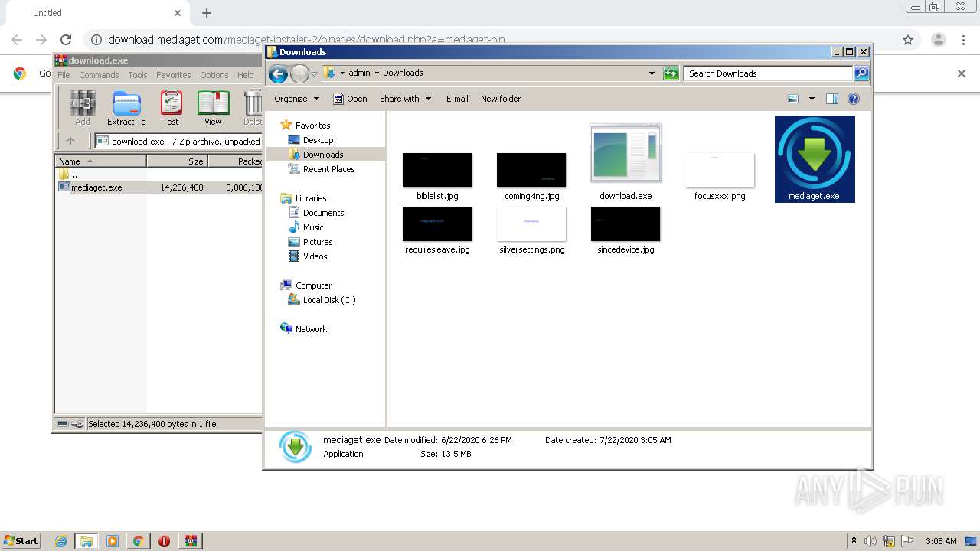Click in the Search Downloads field

[768, 73]
